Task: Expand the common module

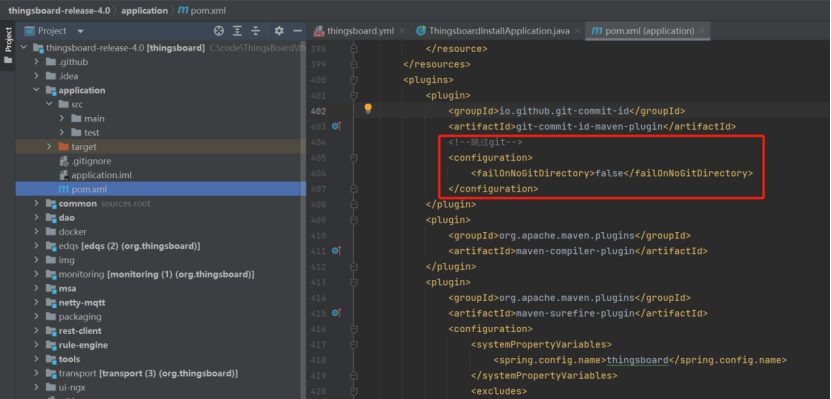Action: coord(36,203)
